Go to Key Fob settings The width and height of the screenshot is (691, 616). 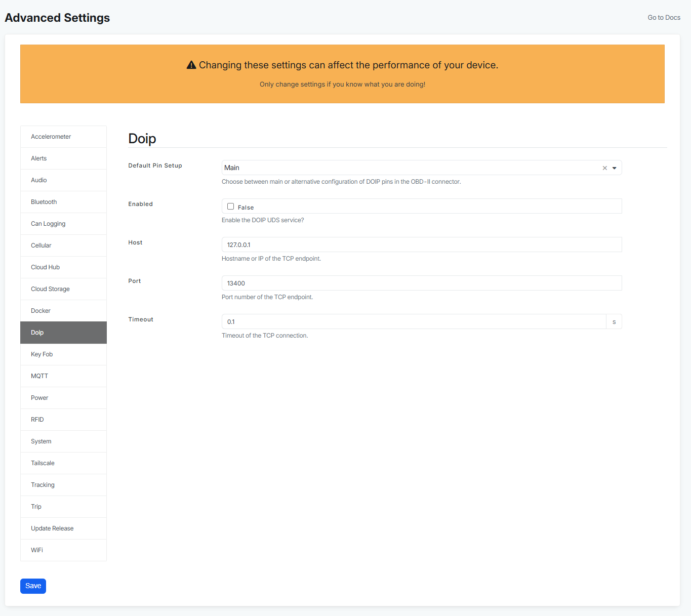click(x=63, y=354)
